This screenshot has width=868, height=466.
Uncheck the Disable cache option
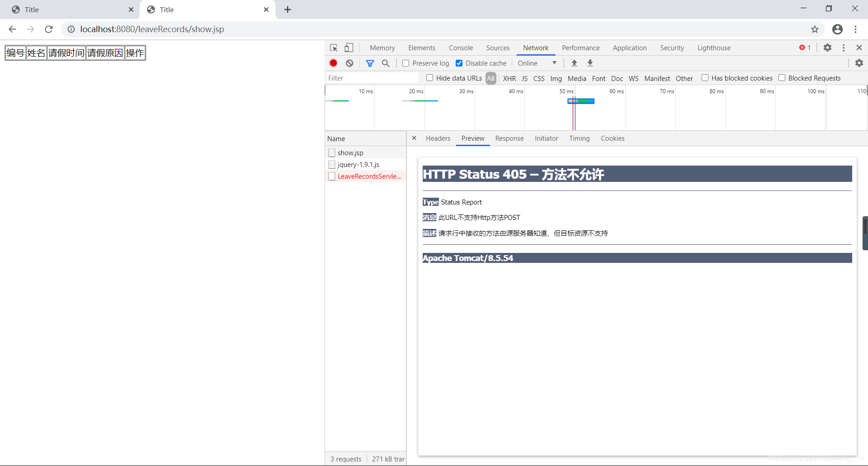[459, 63]
